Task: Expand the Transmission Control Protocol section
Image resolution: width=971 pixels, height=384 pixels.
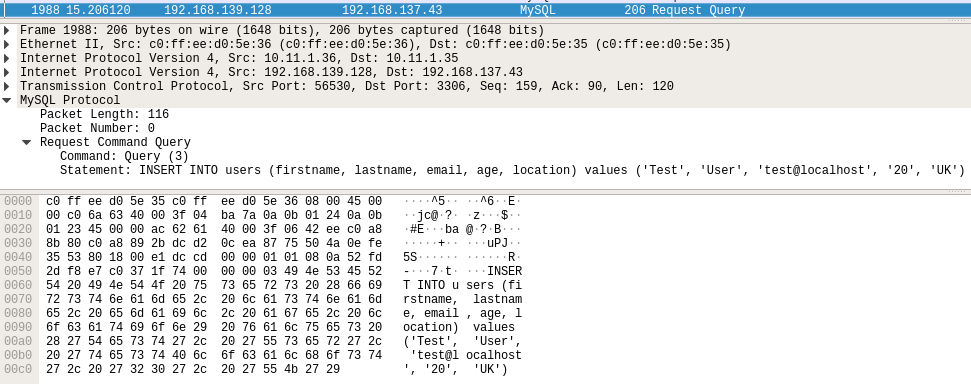Action: (x=7, y=86)
